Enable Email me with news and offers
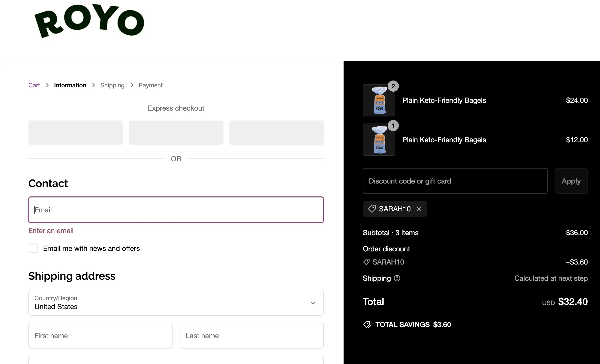600x364 pixels. tap(33, 248)
